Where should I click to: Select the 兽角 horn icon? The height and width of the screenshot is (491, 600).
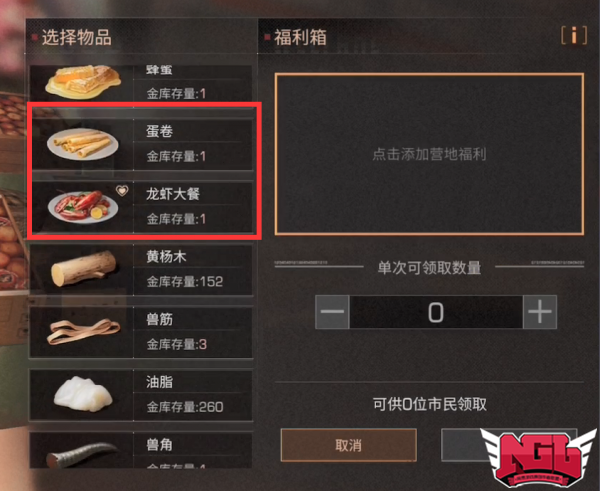[x=82, y=454]
